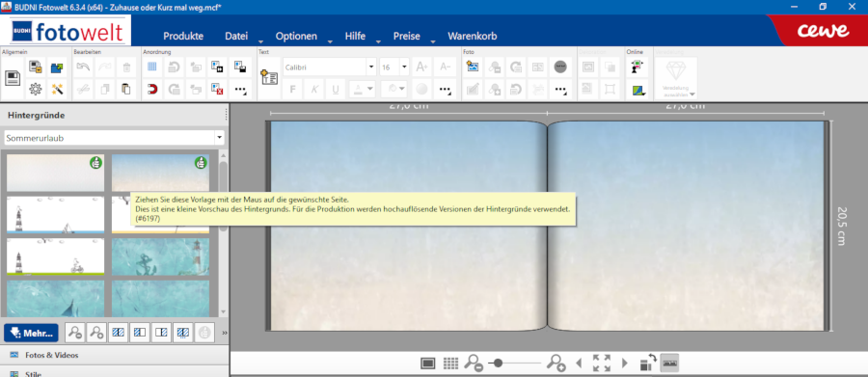Click the save project floppy disk icon
This screenshot has height=377, width=868.
click(13, 78)
